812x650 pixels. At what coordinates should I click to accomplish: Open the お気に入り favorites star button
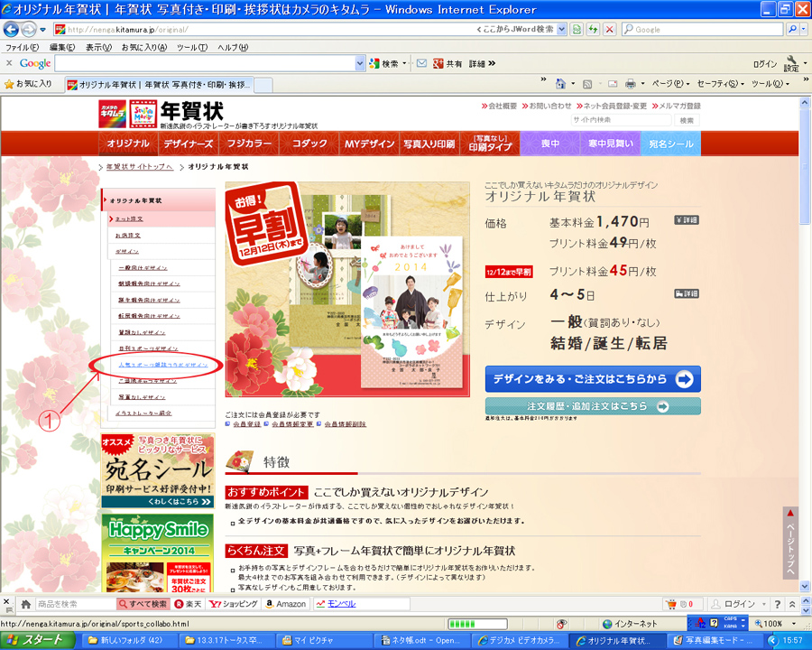pyautogui.click(x=29, y=84)
